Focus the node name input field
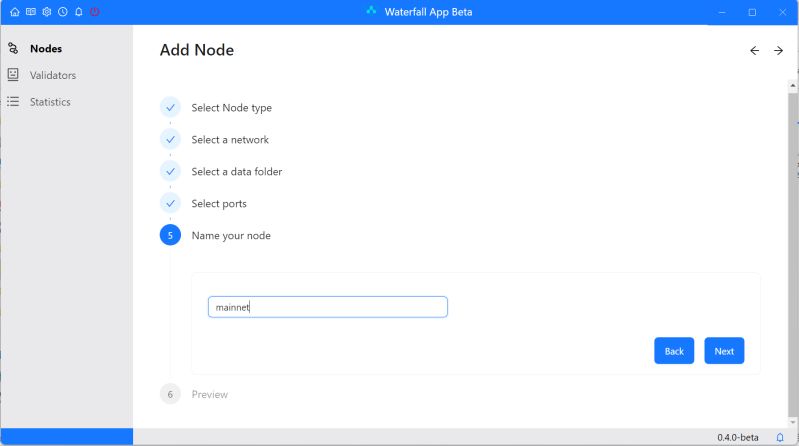799x446 pixels. [x=328, y=307]
